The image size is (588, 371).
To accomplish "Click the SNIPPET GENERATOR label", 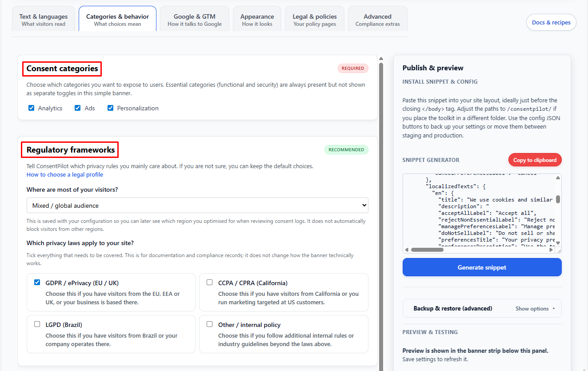I will point(431,160).
